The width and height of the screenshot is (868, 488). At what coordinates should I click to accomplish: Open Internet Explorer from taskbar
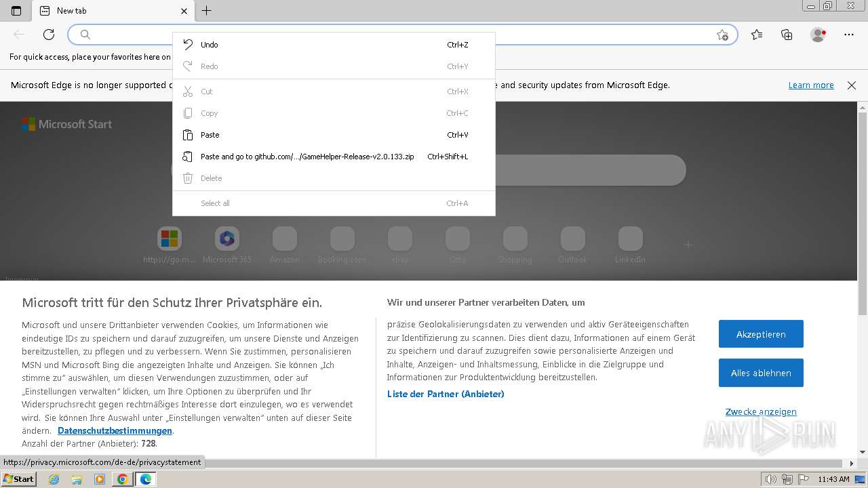pyautogui.click(x=54, y=479)
